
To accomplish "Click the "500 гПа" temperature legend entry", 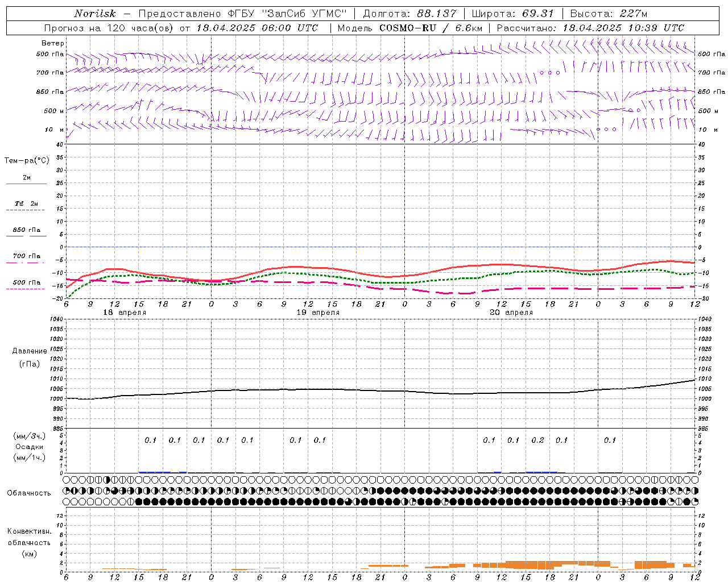I will tap(27, 282).
